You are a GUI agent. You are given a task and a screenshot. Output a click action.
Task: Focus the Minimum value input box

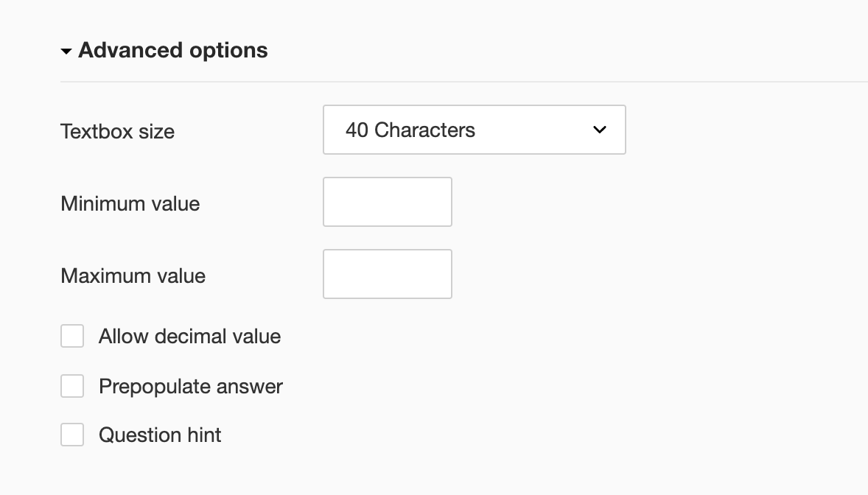click(387, 202)
